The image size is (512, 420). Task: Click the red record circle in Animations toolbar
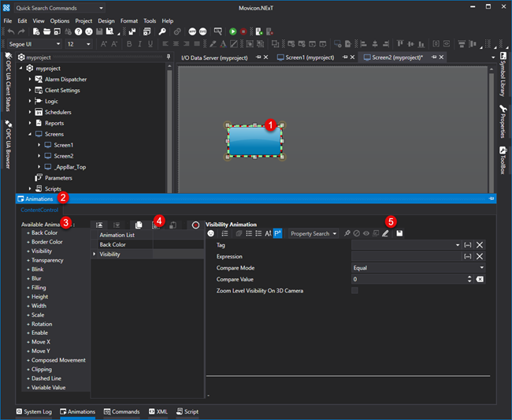point(195,225)
